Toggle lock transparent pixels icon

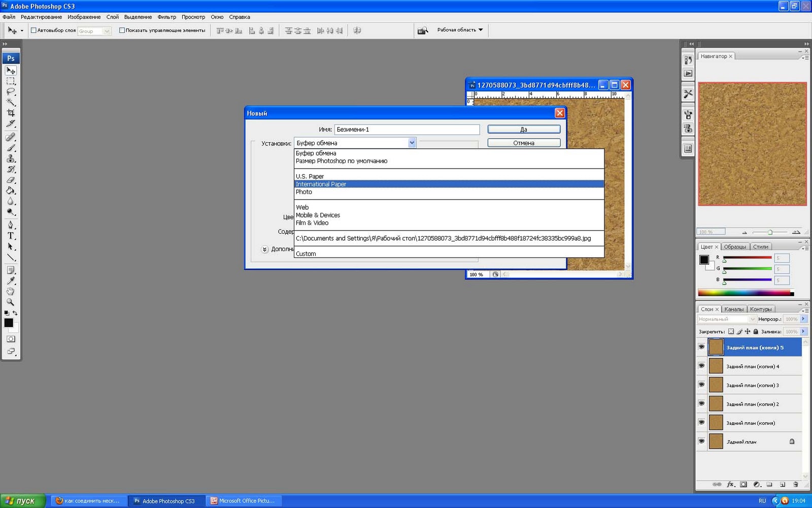click(731, 332)
